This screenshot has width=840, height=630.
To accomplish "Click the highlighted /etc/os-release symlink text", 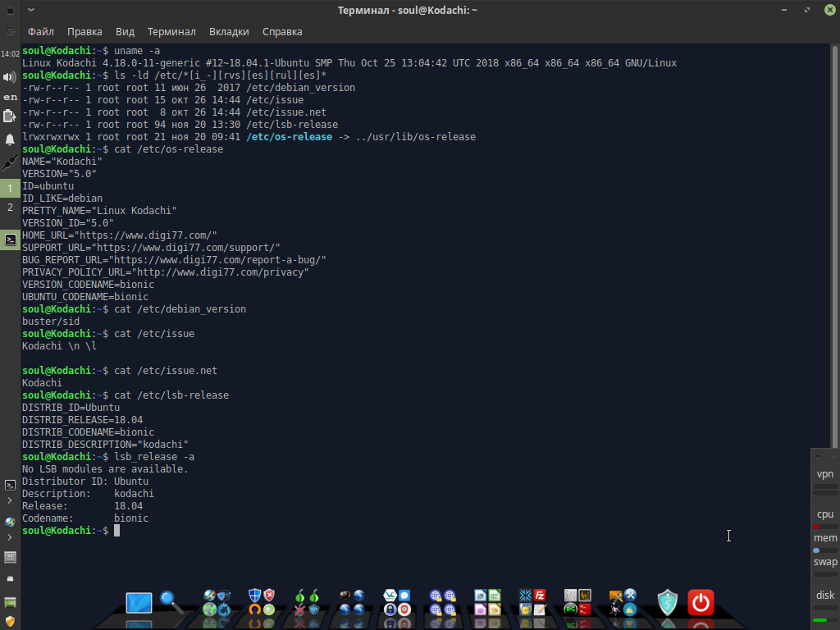I will click(x=290, y=137).
